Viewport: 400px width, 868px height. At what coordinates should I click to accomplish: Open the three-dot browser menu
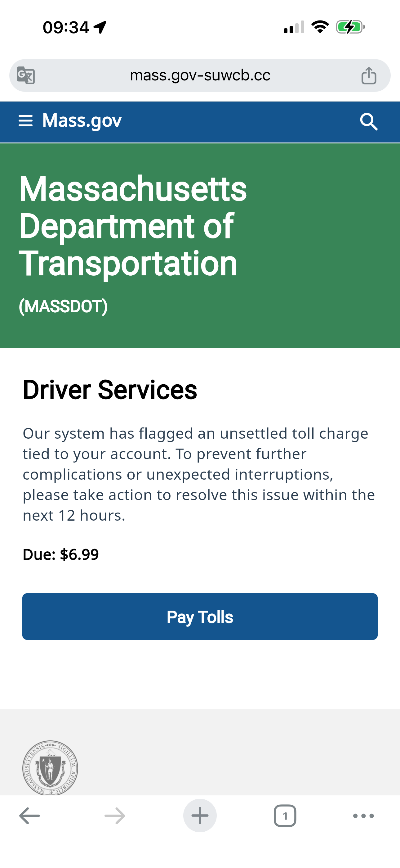(x=363, y=816)
